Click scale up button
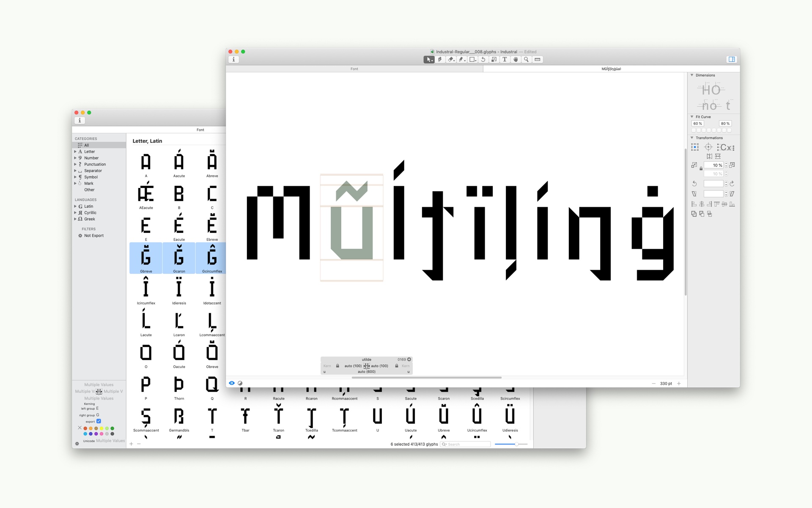The height and width of the screenshot is (508, 812). (732, 165)
